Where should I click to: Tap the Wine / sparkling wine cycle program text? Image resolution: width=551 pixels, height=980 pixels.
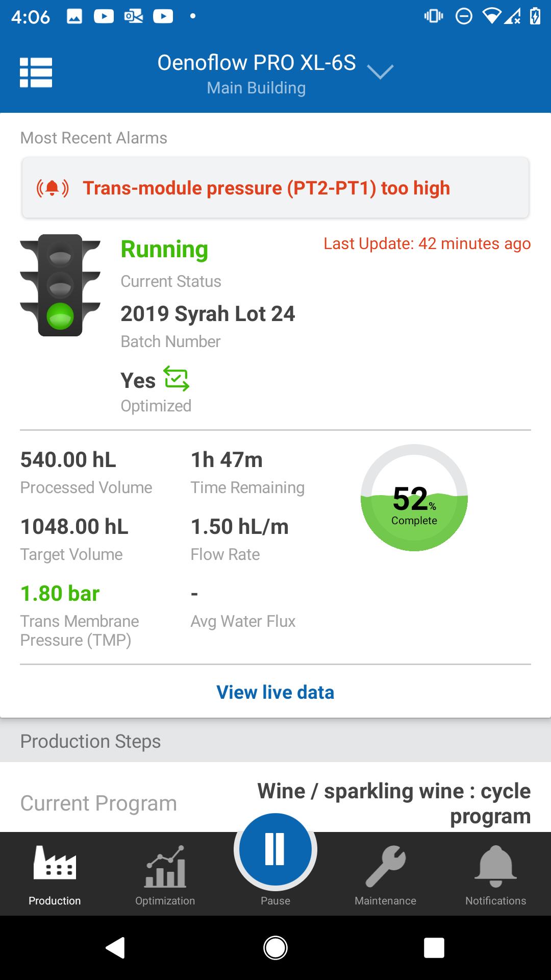point(394,803)
